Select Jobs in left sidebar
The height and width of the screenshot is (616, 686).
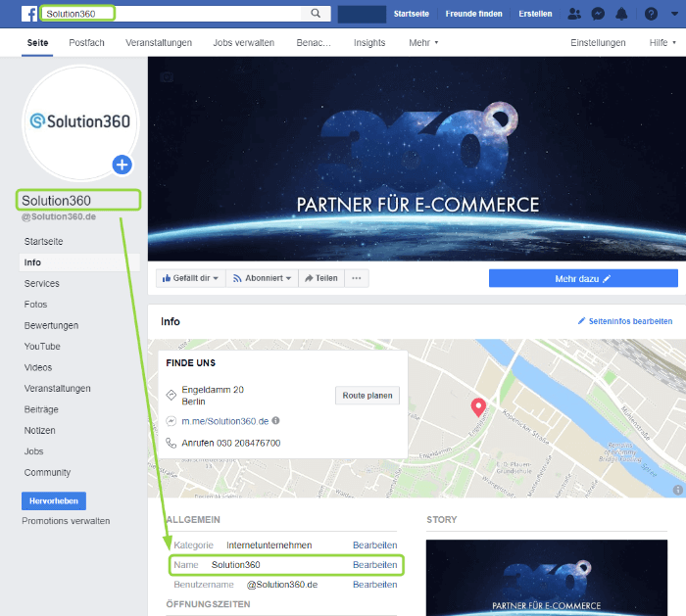click(33, 451)
